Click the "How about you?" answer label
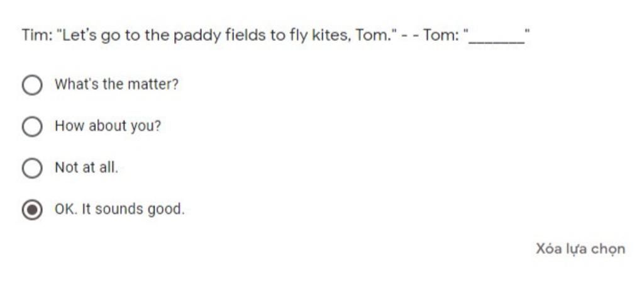Image resolution: width=644 pixels, height=289 pixels. (x=108, y=126)
